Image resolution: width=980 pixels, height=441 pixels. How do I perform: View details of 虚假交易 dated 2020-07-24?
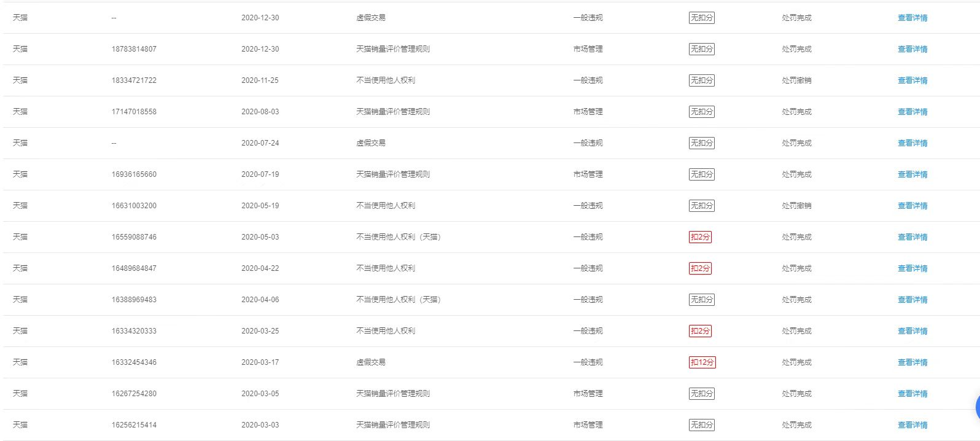pos(912,143)
